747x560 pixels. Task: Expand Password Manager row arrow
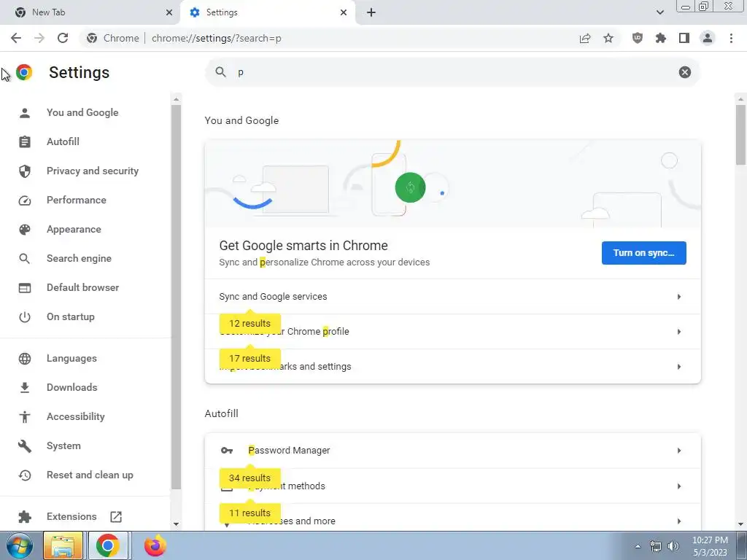pyautogui.click(x=679, y=451)
